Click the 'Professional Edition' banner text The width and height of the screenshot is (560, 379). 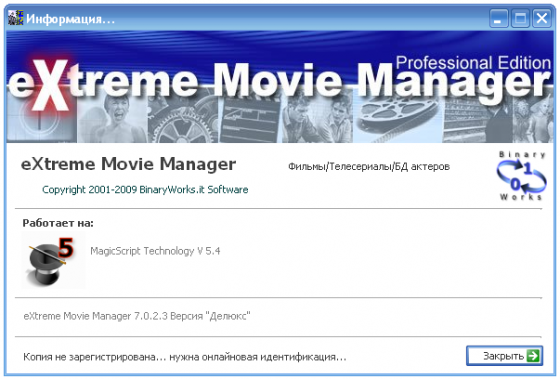(473, 63)
